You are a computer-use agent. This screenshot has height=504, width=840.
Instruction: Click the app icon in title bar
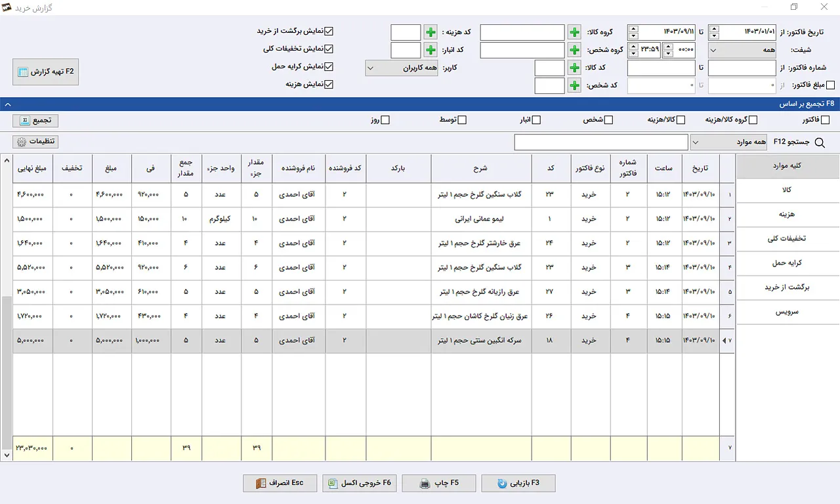tap(8, 7)
